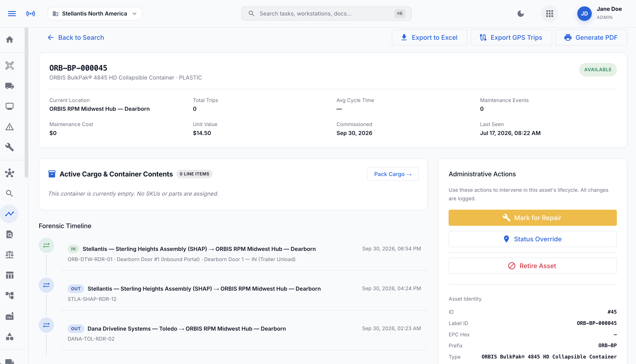This screenshot has height=364, width=636.
Task: Open the table columns sidebar item
Action: (x=10, y=275)
